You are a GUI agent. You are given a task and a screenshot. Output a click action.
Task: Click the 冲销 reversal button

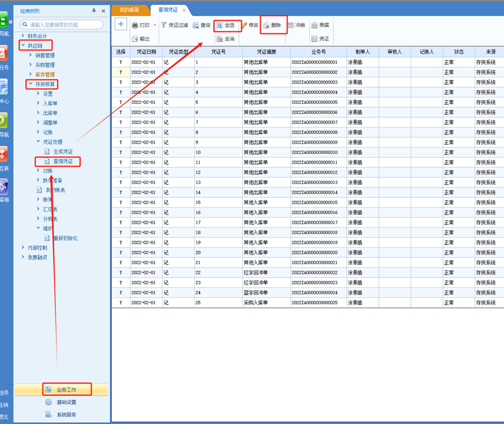coord(296,25)
